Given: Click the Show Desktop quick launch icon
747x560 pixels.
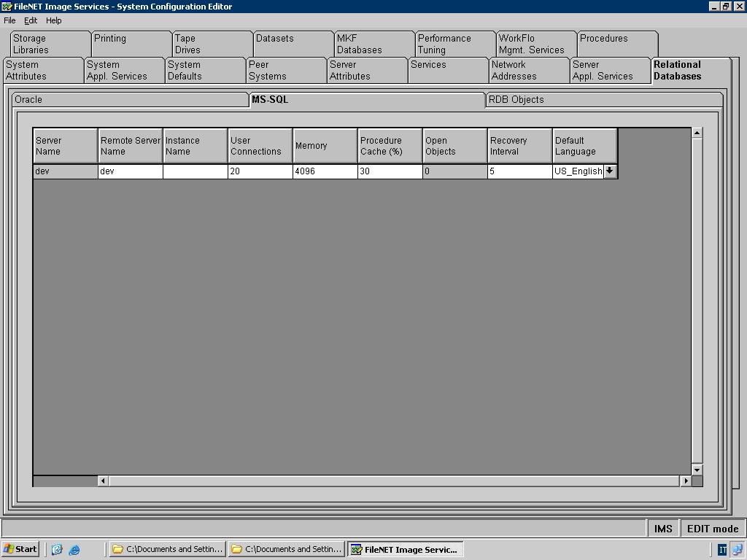Looking at the screenshot, I should coord(57,550).
